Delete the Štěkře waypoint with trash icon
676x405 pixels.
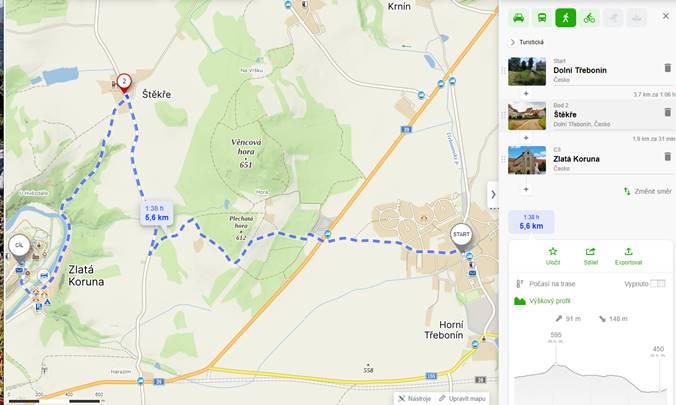(667, 113)
